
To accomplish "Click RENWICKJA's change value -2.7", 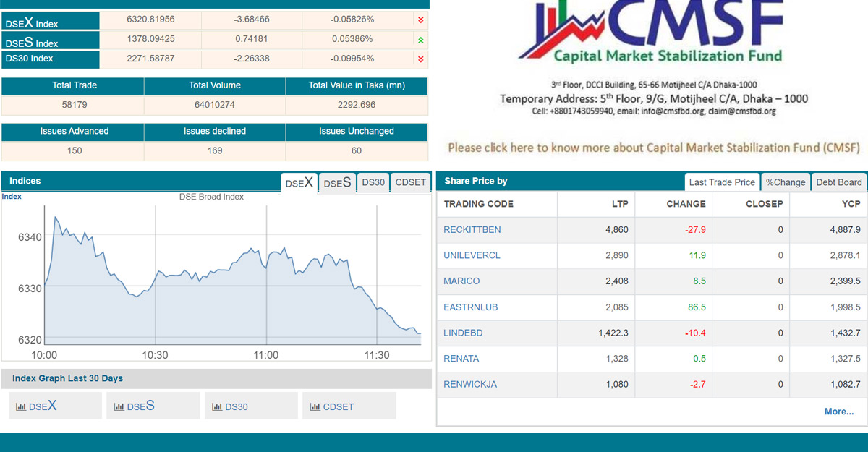I will click(697, 385).
